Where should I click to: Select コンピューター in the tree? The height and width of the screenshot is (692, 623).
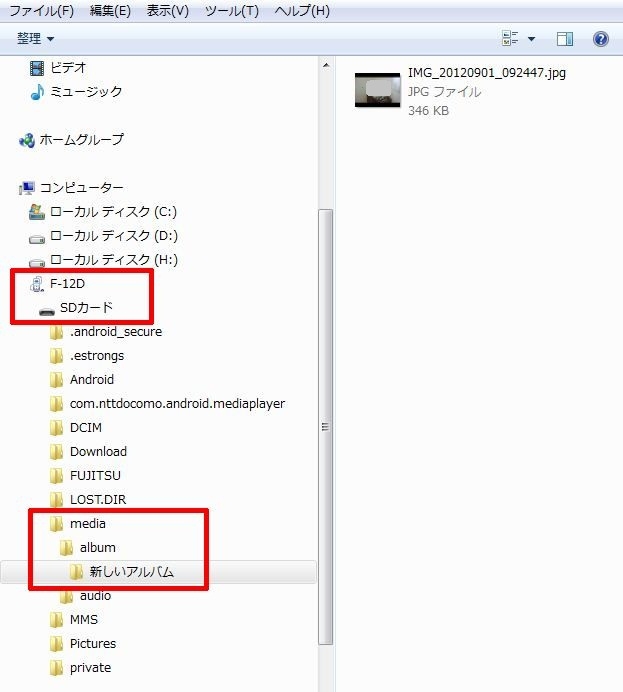tap(82, 188)
